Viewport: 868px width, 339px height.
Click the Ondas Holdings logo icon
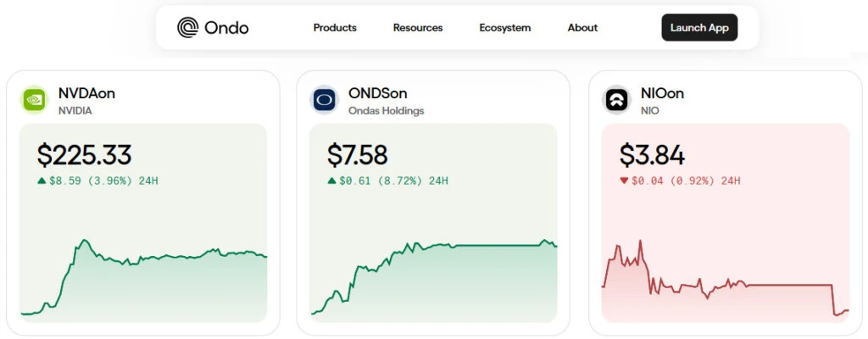click(325, 100)
